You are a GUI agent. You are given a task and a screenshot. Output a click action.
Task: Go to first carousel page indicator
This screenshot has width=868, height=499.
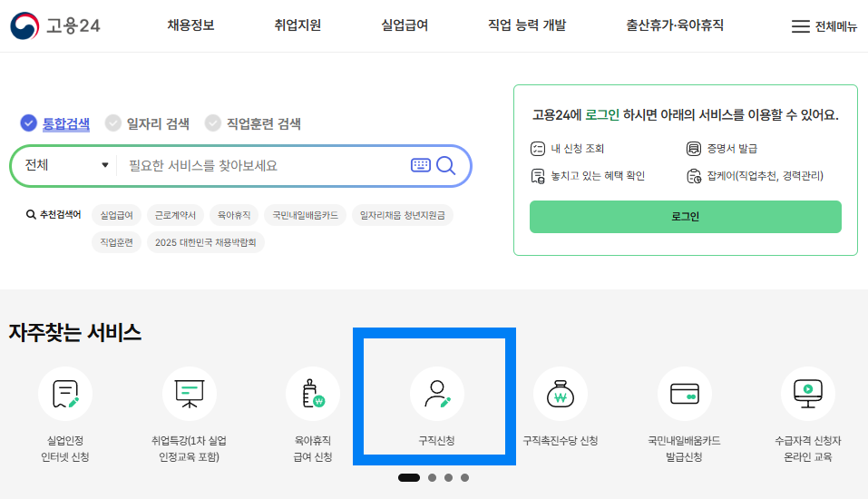[x=409, y=477]
